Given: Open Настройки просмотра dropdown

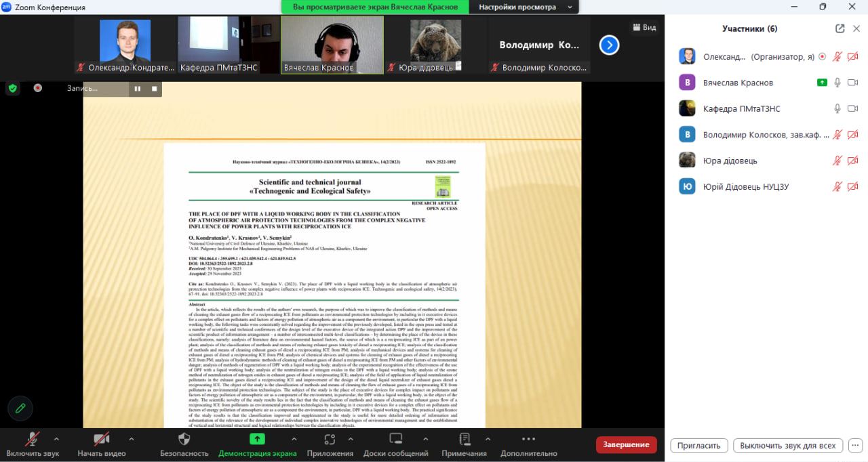Looking at the screenshot, I should point(525,7).
